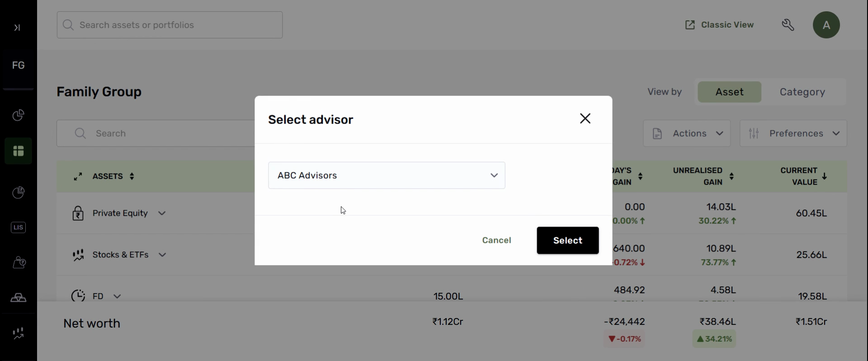This screenshot has height=361, width=868.
Task: Expand the Stocks & ETFs row
Action: click(163, 255)
